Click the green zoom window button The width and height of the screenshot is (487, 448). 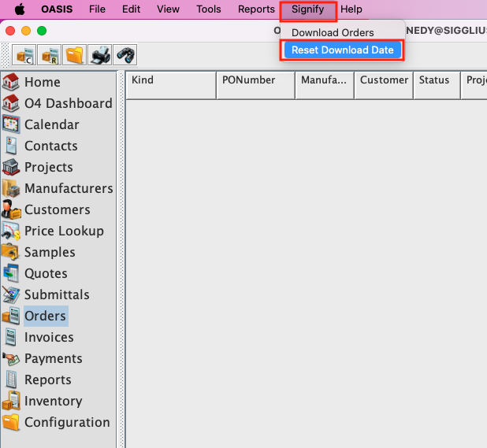pos(42,31)
